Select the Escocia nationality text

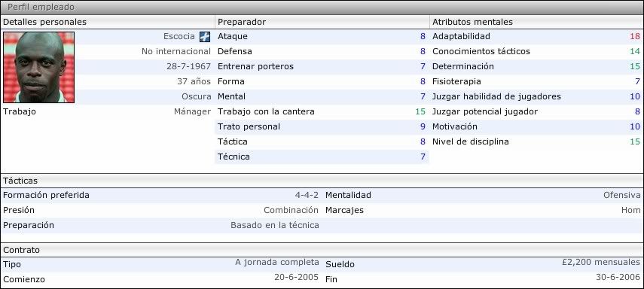coord(179,36)
